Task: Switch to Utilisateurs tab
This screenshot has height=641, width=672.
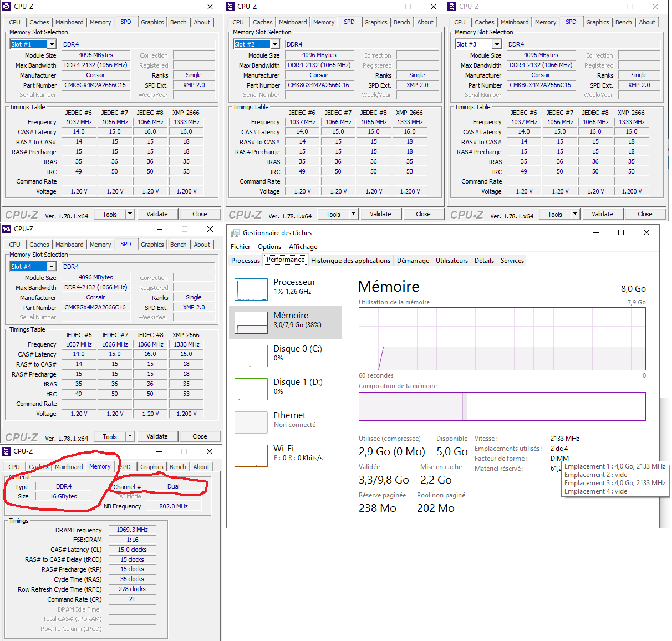Action: (452, 261)
